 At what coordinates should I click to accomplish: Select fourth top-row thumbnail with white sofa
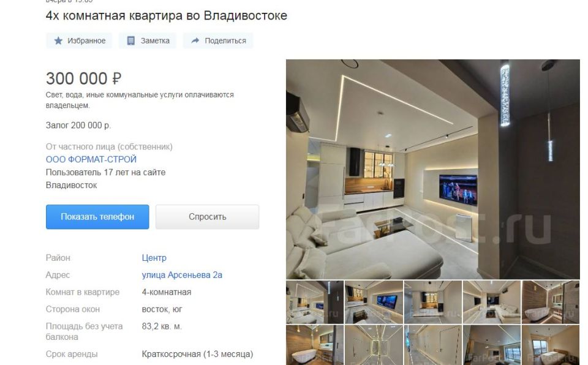point(492,302)
